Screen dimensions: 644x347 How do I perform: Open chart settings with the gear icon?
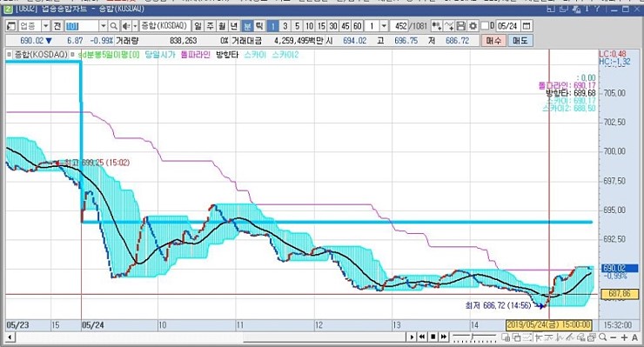(x=473, y=26)
